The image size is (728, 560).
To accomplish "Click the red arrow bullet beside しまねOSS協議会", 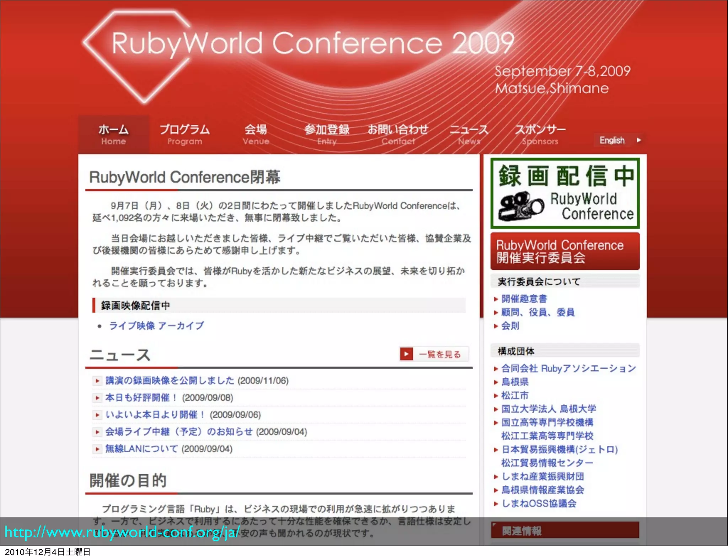I will (x=496, y=504).
